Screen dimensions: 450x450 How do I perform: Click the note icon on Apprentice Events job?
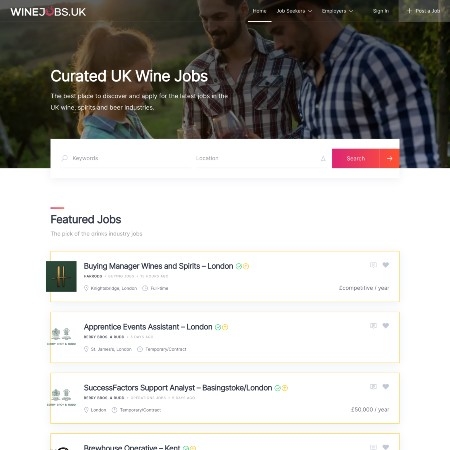coord(373,326)
